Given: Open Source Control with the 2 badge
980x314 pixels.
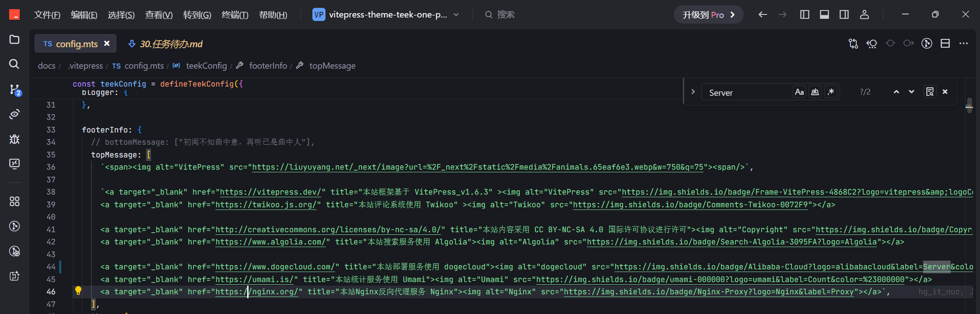Looking at the screenshot, I should (x=15, y=90).
